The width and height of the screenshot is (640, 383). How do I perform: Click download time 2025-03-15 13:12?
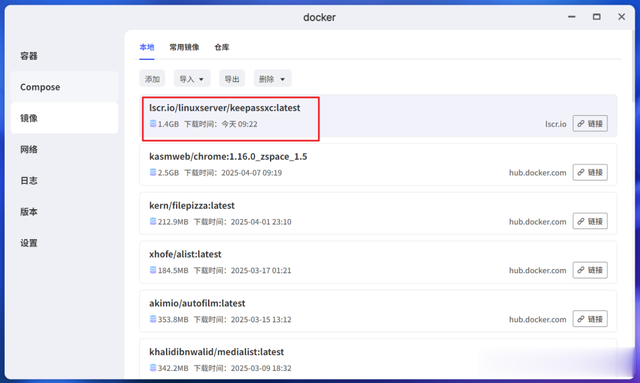[261, 319]
